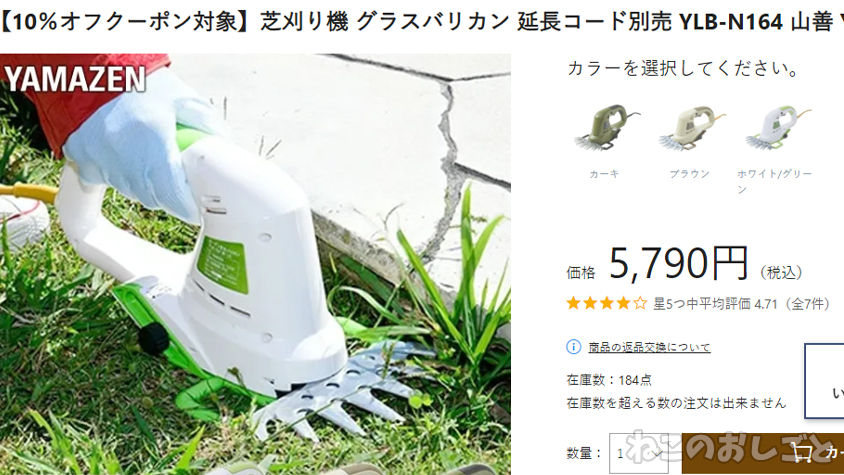The height and width of the screenshot is (475, 844).
Task: Click the return-exchange info circle icon
Action: click(573, 347)
